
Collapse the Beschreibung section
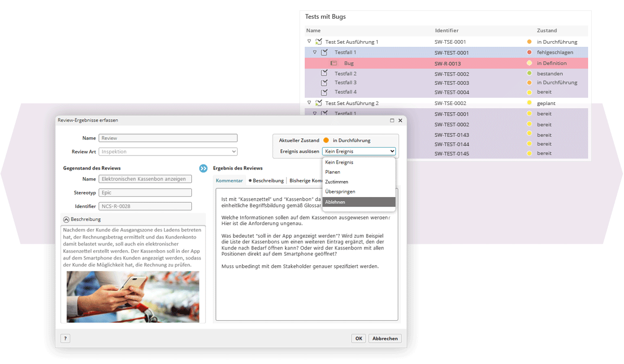tap(66, 219)
